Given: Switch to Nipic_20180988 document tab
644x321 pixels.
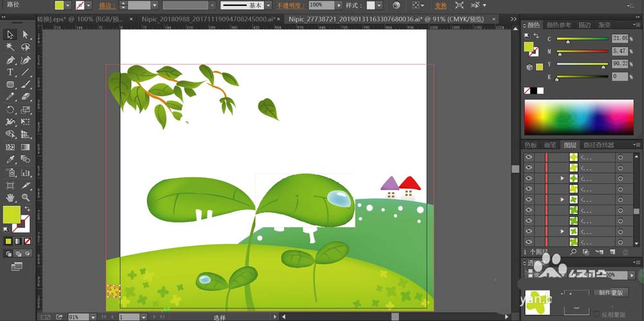Looking at the screenshot, I should pyautogui.click(x=209, y=19).
